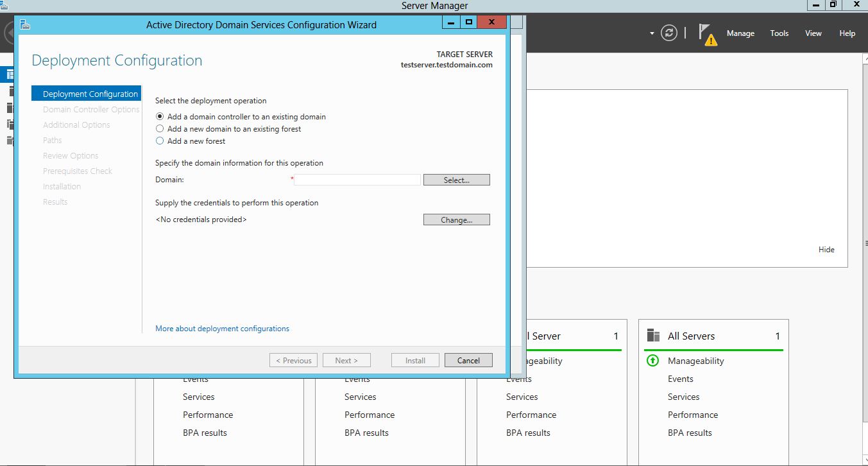This screenshot has height=466, width=868.
Task: Select the Dashboard icon in left sidebar
Action: click(x=10, y=74)
